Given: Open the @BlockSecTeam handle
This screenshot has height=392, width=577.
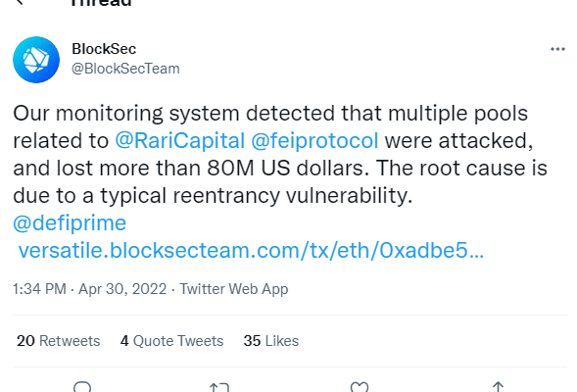Looking at the screenshot, I should click(x=125, y=69).
